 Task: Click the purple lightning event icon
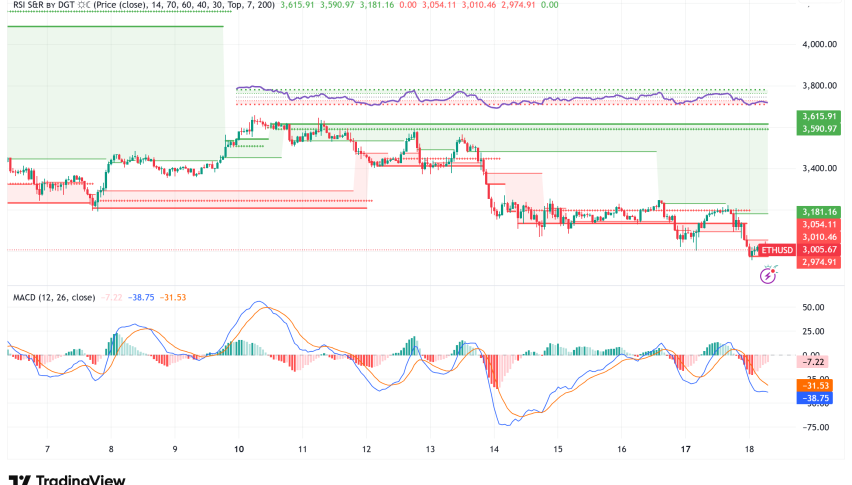769,273
